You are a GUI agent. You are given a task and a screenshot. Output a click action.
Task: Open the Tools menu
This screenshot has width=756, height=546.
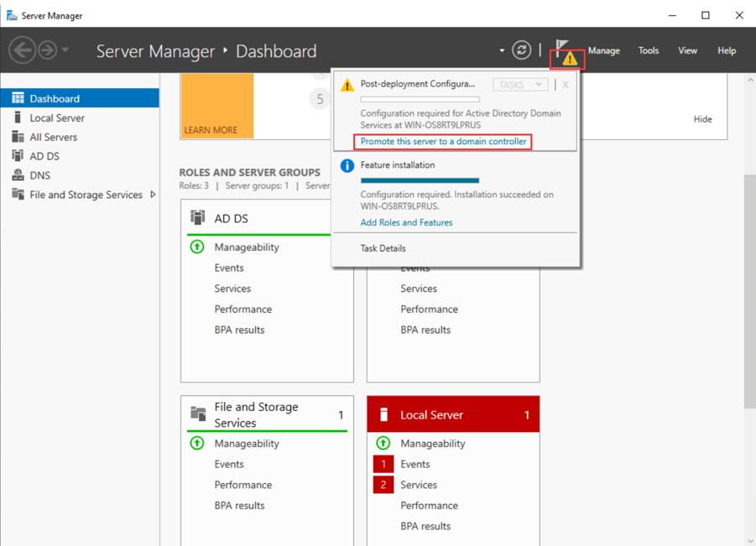coord(648,50)
